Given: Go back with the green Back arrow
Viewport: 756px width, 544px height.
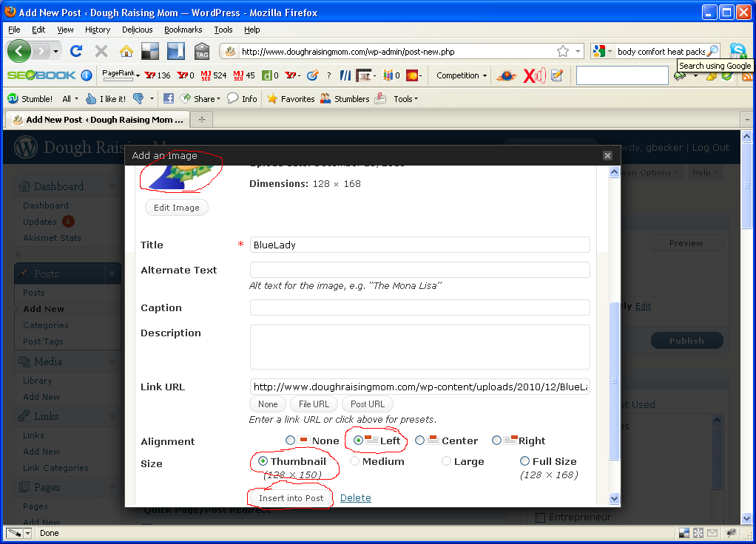Looking at the screenshot, I should [x=18, y=50].
